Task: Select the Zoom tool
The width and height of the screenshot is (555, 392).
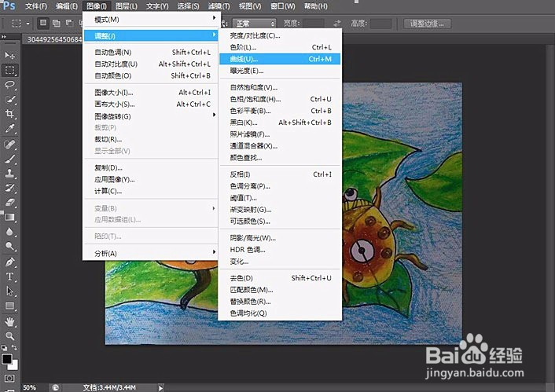Action: [9, 336]
